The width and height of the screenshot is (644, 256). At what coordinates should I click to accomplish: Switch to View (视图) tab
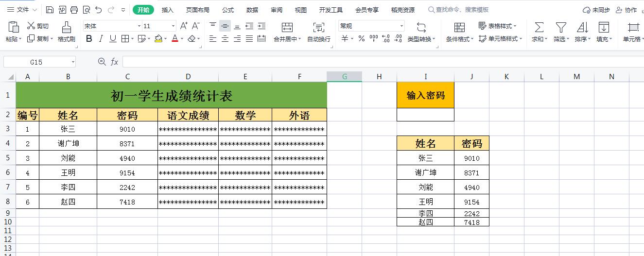[301, 10]
